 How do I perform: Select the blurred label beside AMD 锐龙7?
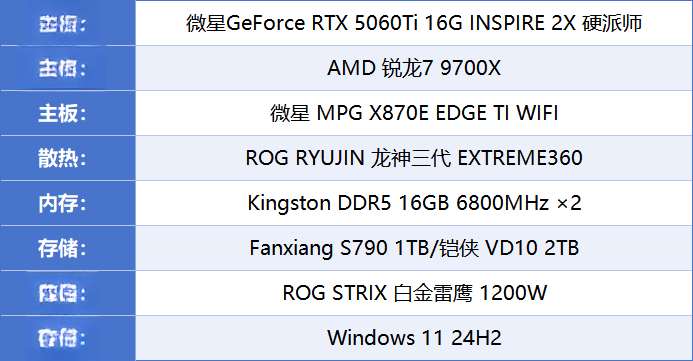(62, 68)
